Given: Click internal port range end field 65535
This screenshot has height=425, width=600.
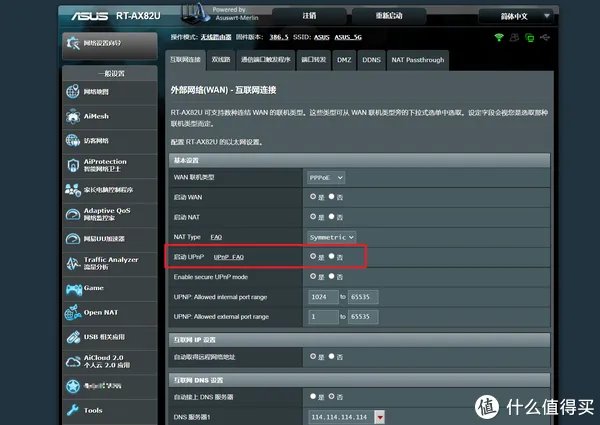Looking at the screenshot, I should click(363, 297).
